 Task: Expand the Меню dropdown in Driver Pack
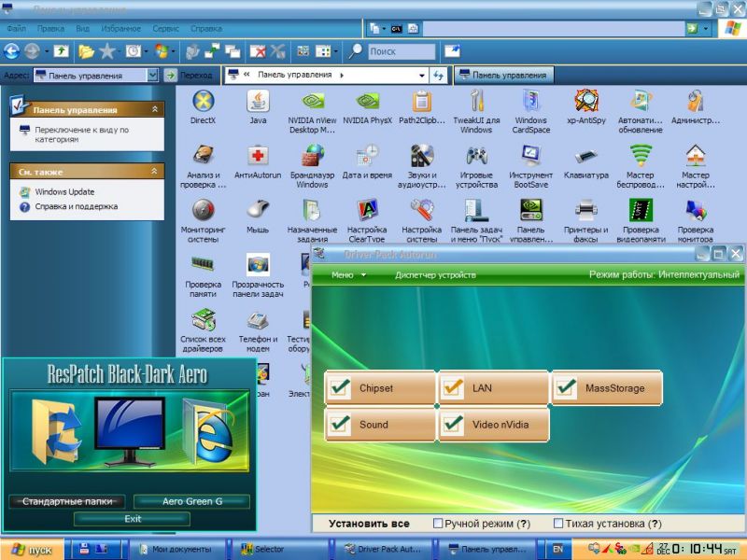tap(348, 275)
